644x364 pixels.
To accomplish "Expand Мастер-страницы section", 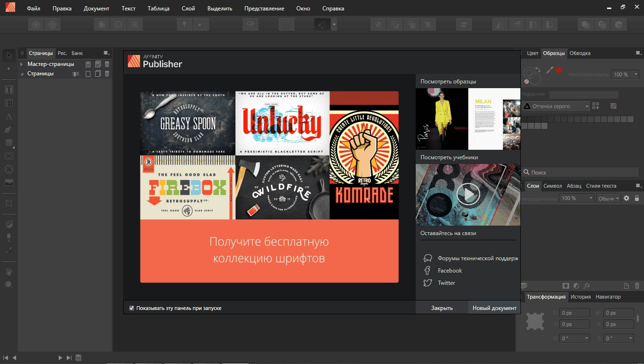I will tap(22, 64).
